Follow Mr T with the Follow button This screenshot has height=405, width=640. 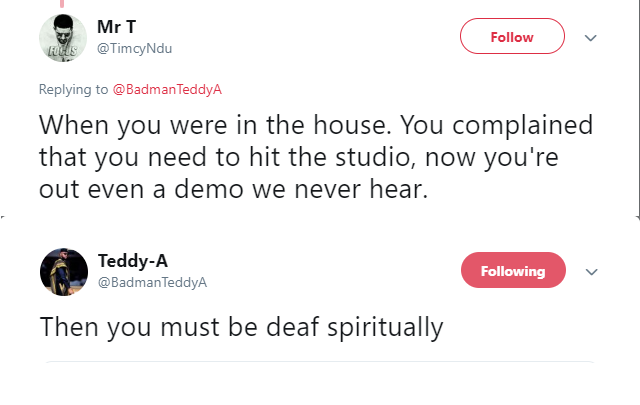tap(512, 37)
